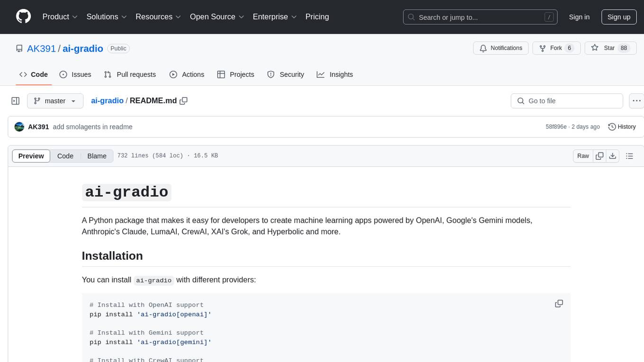
Task: Expand the file tree side panel
Action: (16, 101)
